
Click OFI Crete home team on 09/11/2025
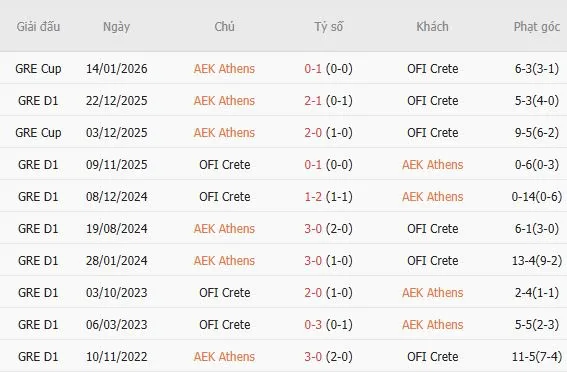point(225,164)
